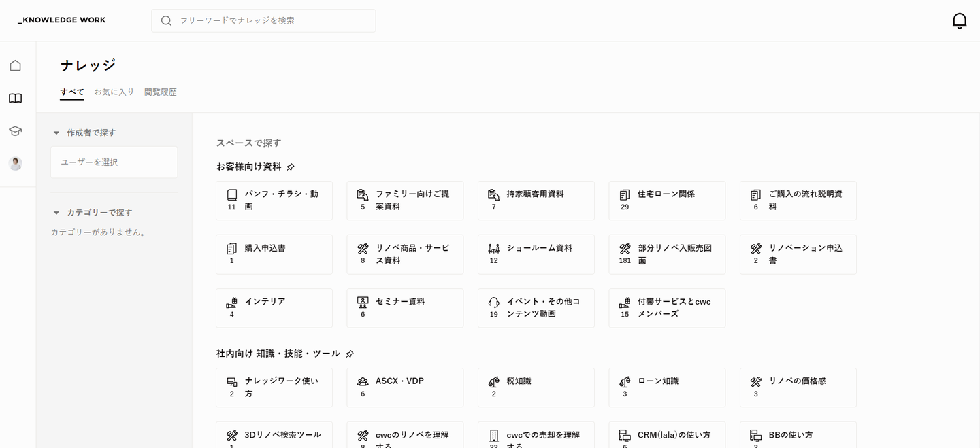Select the すべて tab
The image size is (980, 448).
point(72,92)
